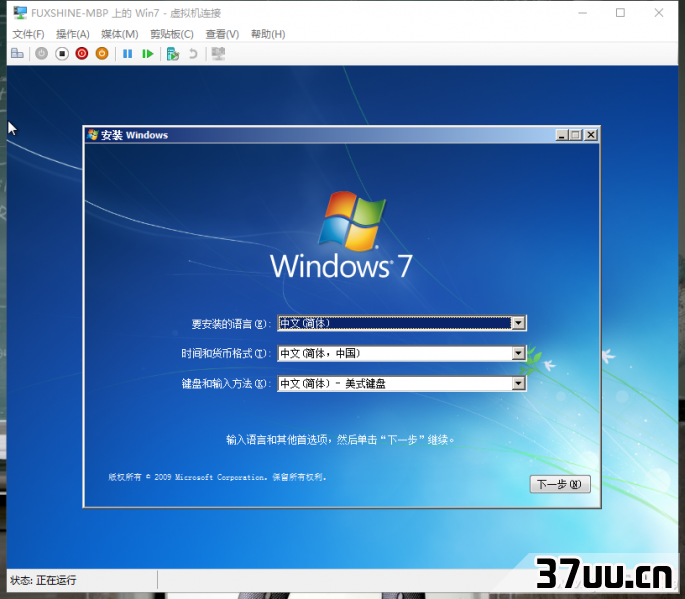This screenshot has width=685, height=599.
Task: Click the Windows flag icon in setup title bar
Action: 92,135
